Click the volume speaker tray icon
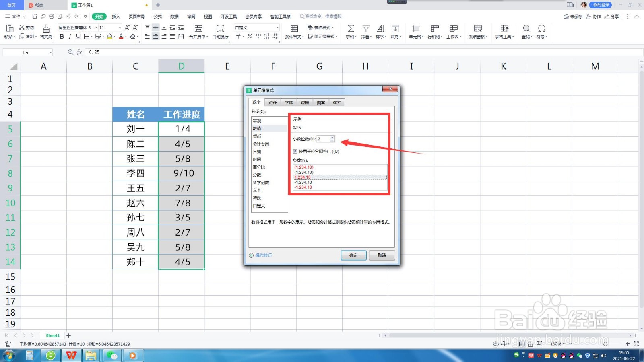Viewport: 644px width, 362px height. point(603,356)
